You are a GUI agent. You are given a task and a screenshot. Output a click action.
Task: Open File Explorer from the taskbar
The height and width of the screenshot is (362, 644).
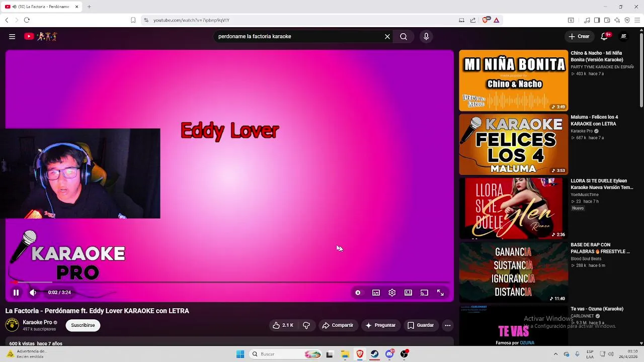tap(345, 354)
